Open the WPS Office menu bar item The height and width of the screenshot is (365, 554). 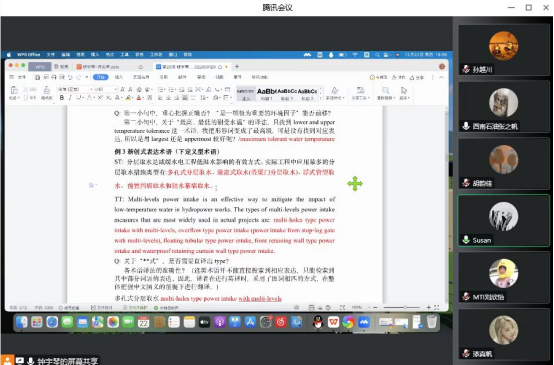pyautogui.click(x=29, y=54)
